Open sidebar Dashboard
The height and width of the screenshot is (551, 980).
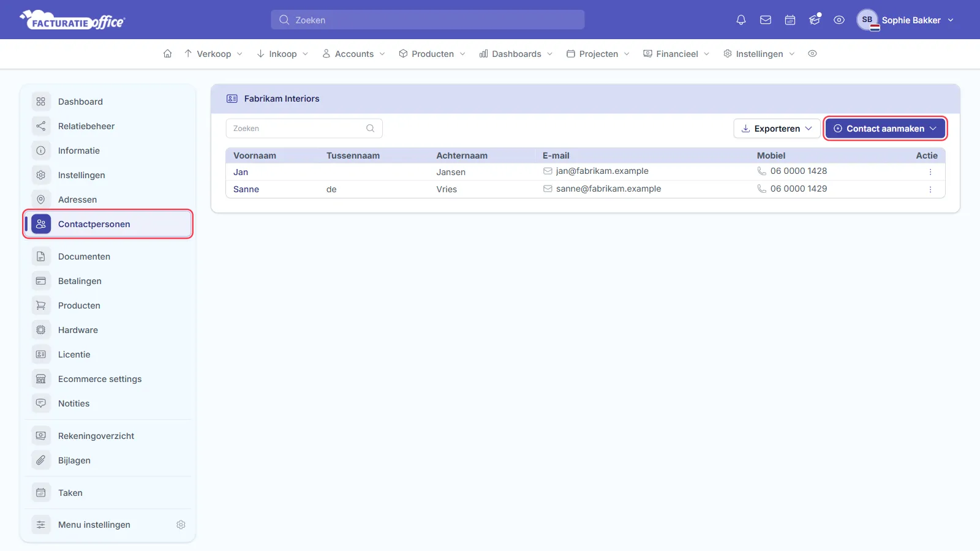[x=108, y=102]
